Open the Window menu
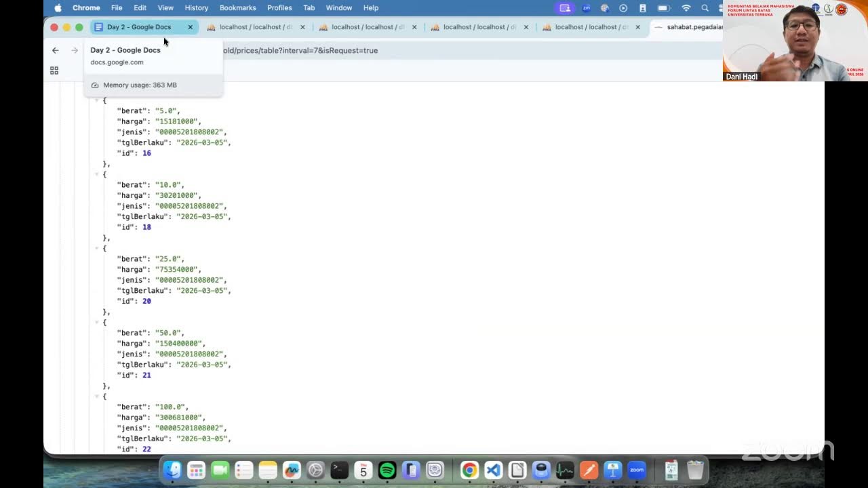This screenshot has height=488, width=868. point(339,8)
